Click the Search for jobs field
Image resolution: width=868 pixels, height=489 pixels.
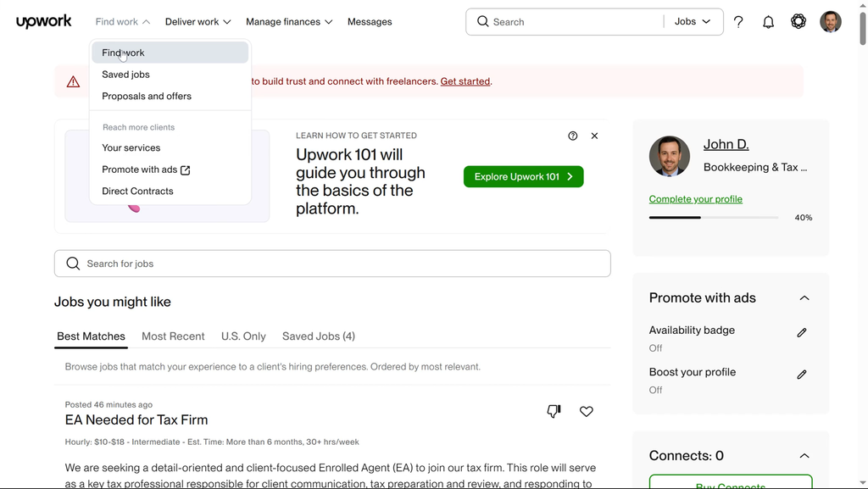tap(332, 264)
